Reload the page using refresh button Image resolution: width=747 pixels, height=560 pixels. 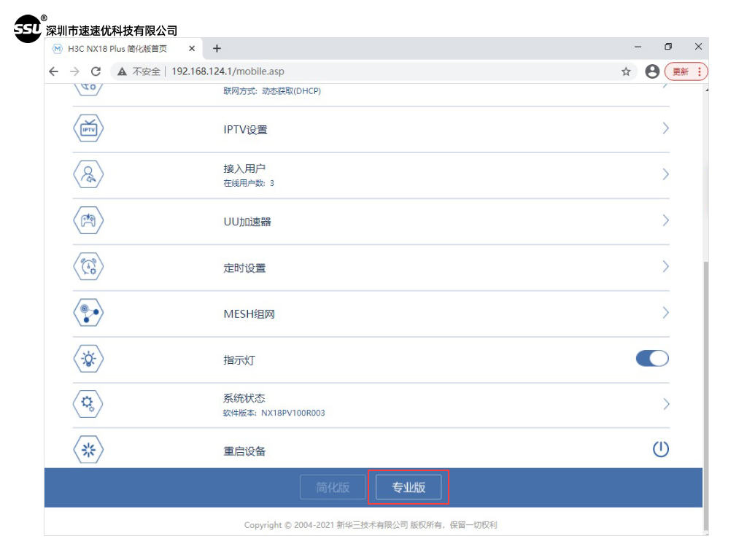(96, 71)
